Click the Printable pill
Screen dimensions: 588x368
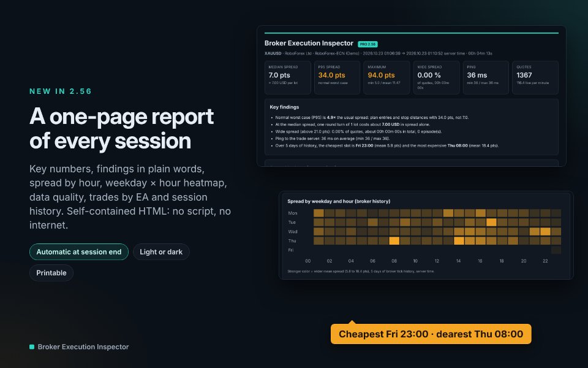coord(51,273)
